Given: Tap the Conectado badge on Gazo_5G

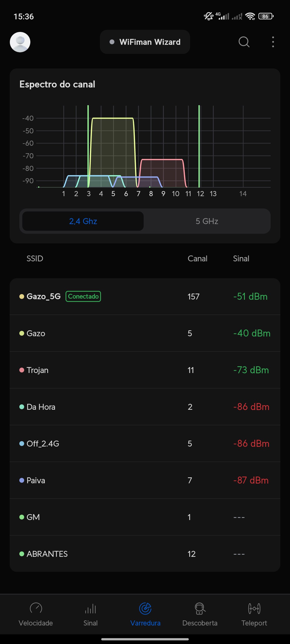Looking at the screenshot, I should pyautogui.click(x=83, y=297).
